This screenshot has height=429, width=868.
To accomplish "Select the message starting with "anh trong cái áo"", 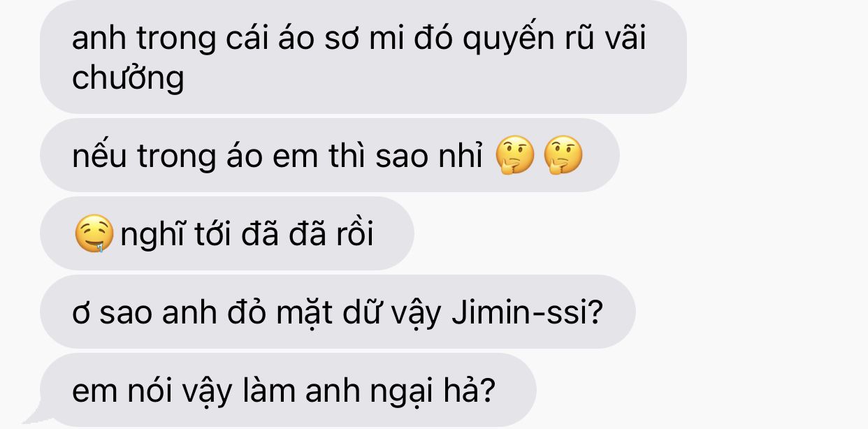I will point(363,57).
